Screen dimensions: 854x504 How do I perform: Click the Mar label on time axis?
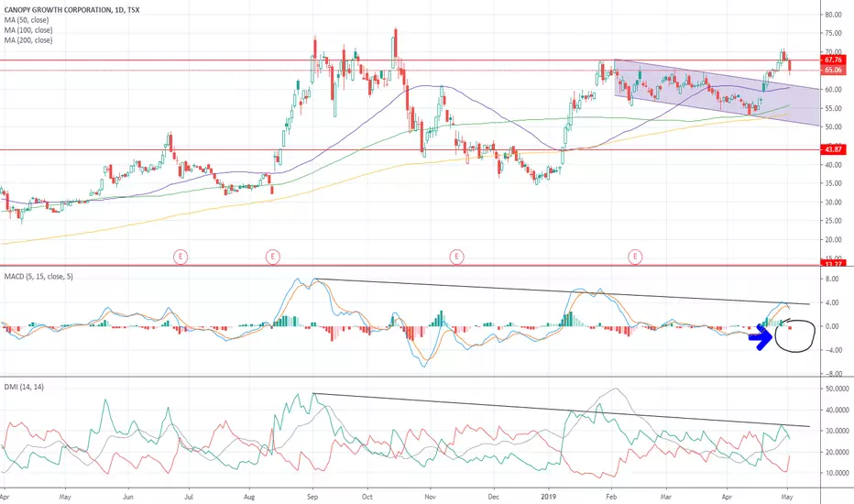[666, 497]
